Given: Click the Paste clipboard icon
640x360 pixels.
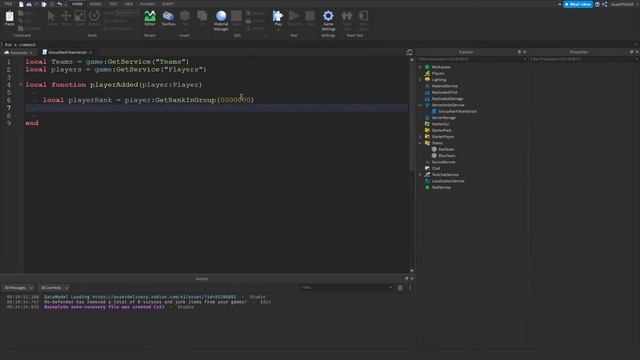Looking at the screenshot, I should [9, 18].
